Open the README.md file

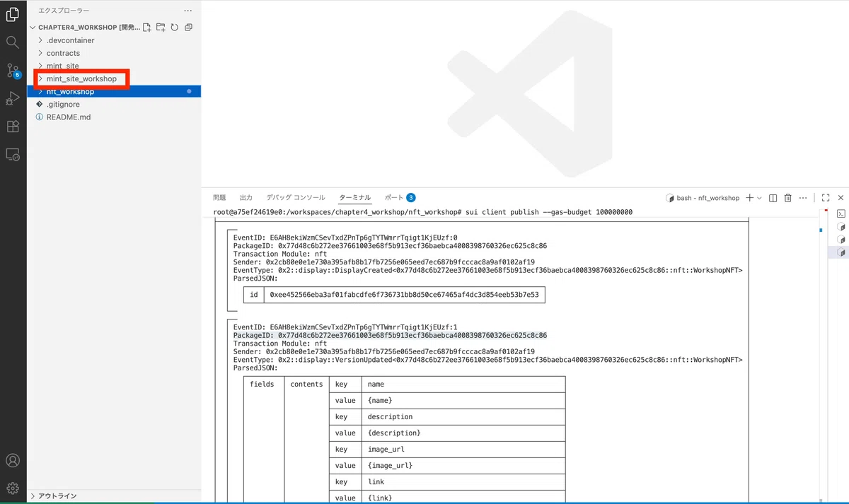[x=69, y=117]
